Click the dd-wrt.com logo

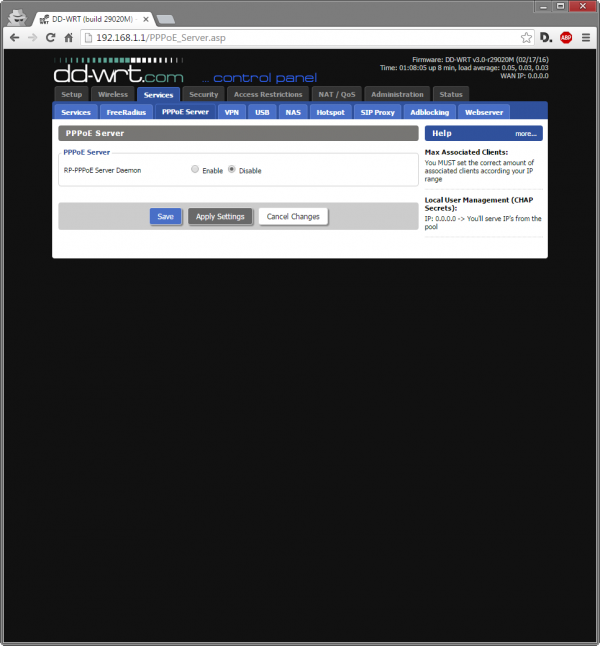click(120, 72)
